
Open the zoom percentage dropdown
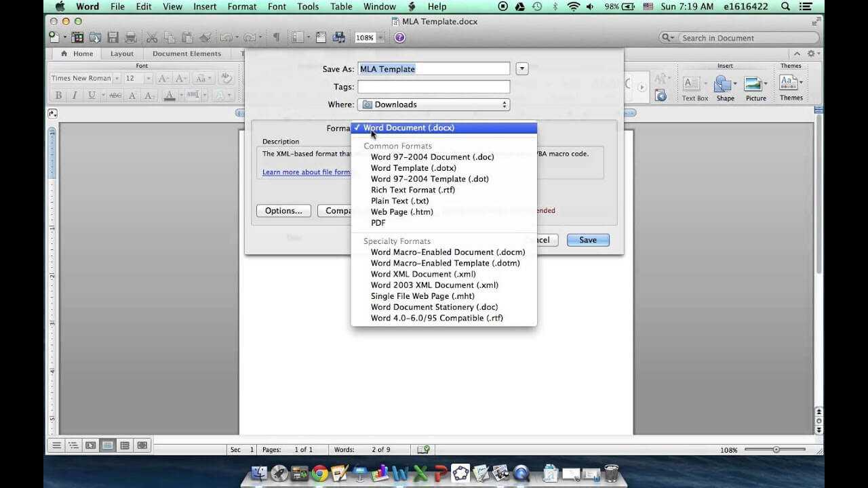(x=380, y=38)
